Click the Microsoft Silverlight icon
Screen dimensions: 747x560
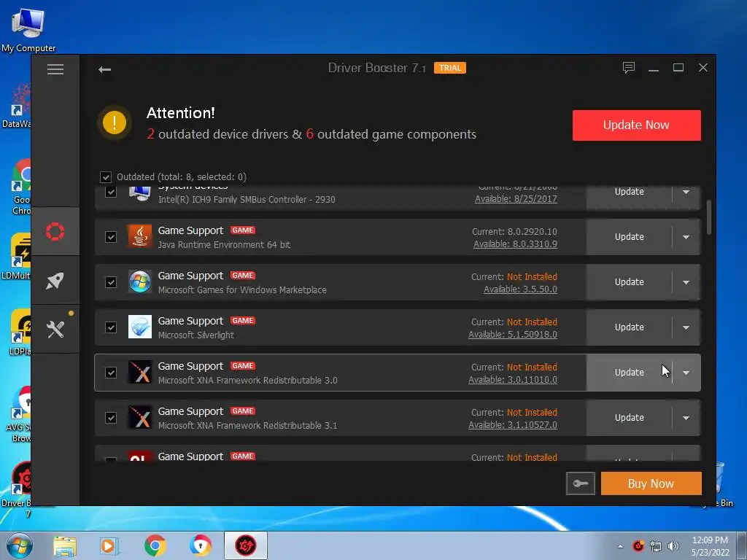click(139, 327)
